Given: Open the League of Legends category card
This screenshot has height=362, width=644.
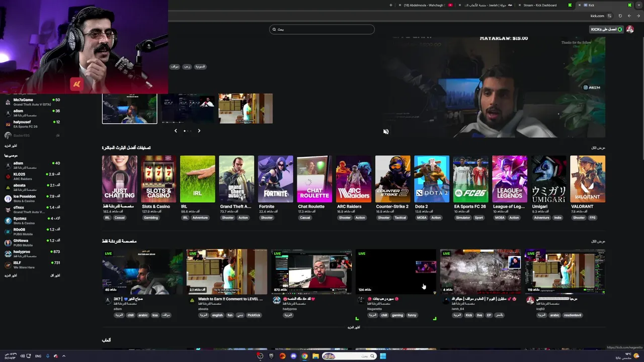Looking at the screenshot, I should tap(510, 179).
